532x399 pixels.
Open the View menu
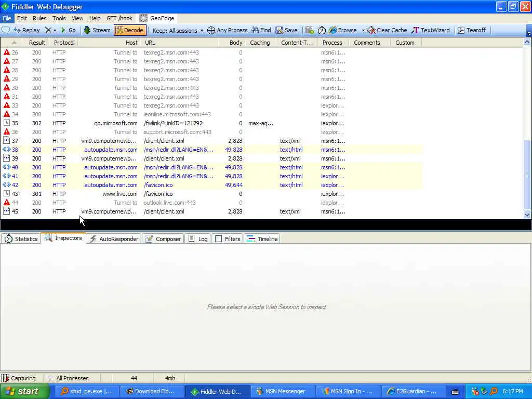pos(77,18)
